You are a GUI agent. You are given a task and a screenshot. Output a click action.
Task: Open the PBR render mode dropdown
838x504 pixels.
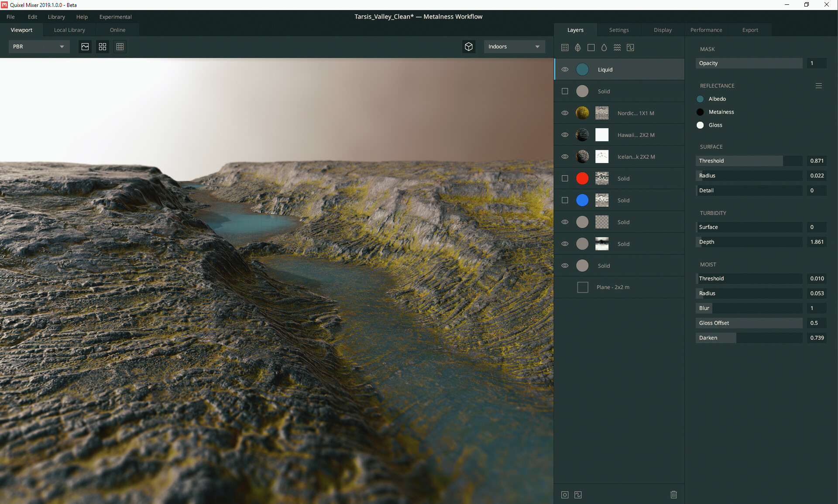(x=39, y=47)
